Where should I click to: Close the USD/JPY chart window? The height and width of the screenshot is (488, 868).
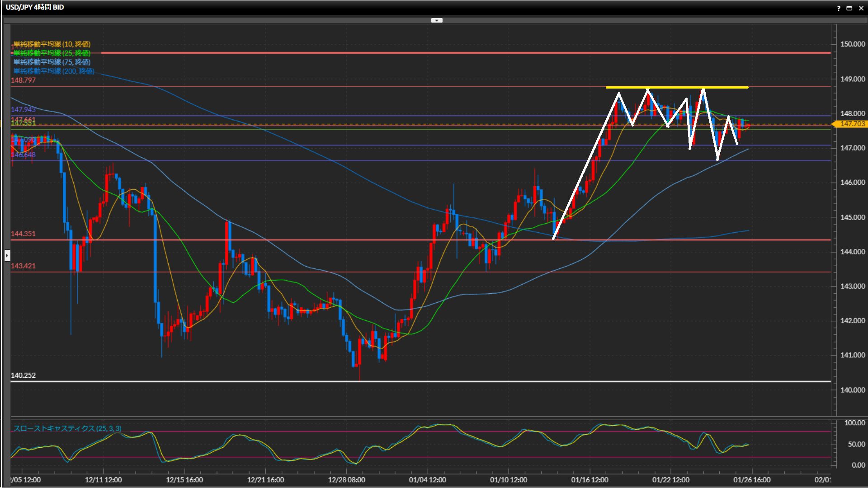[x=861, y=8]
